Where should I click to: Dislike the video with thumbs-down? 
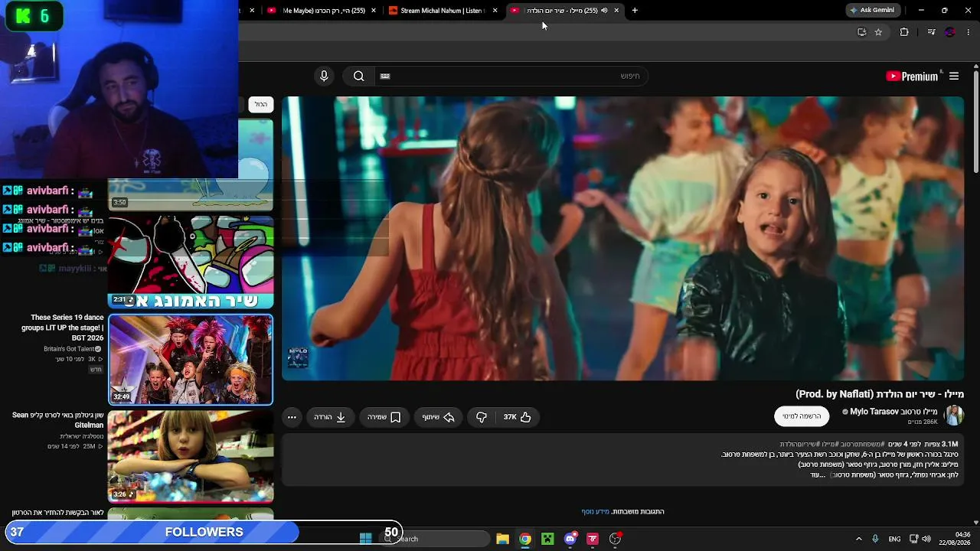482,417
